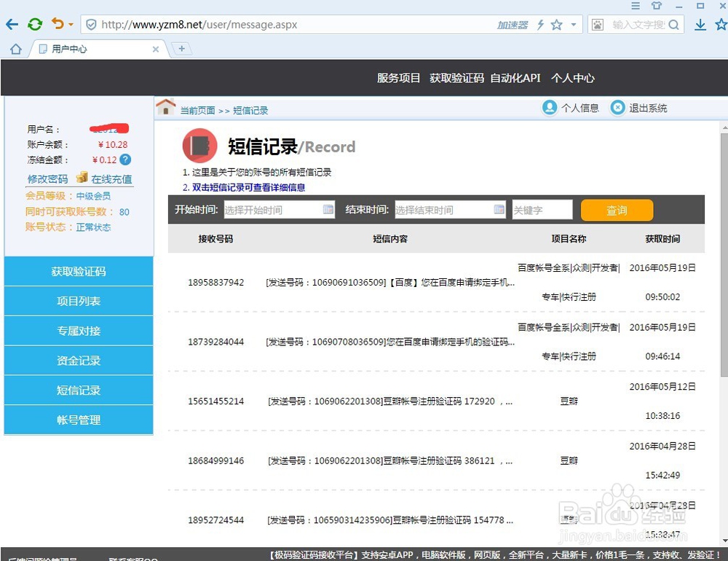Open the Baidu paw search icon
Viewport: 728px width, 561px height.
pos(596,24)
